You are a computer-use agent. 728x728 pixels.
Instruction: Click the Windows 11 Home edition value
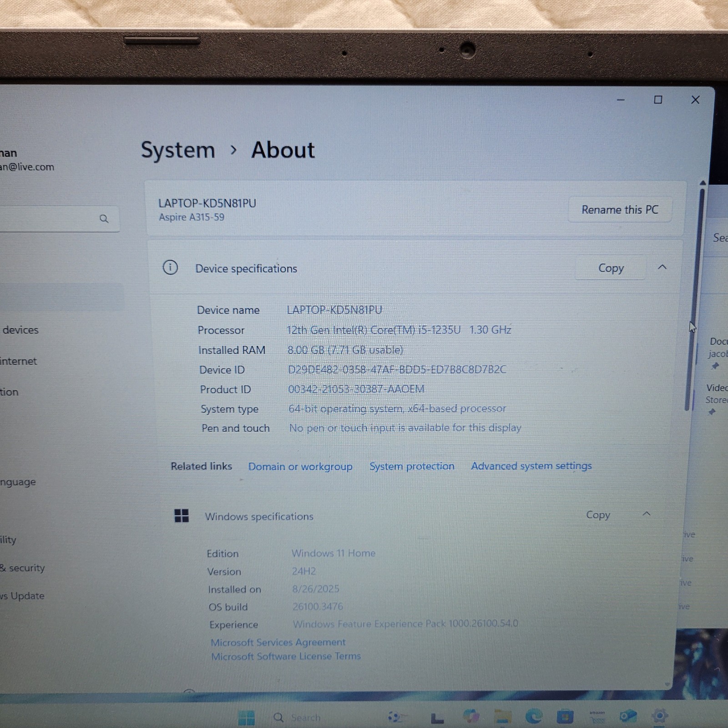[334, 553]
